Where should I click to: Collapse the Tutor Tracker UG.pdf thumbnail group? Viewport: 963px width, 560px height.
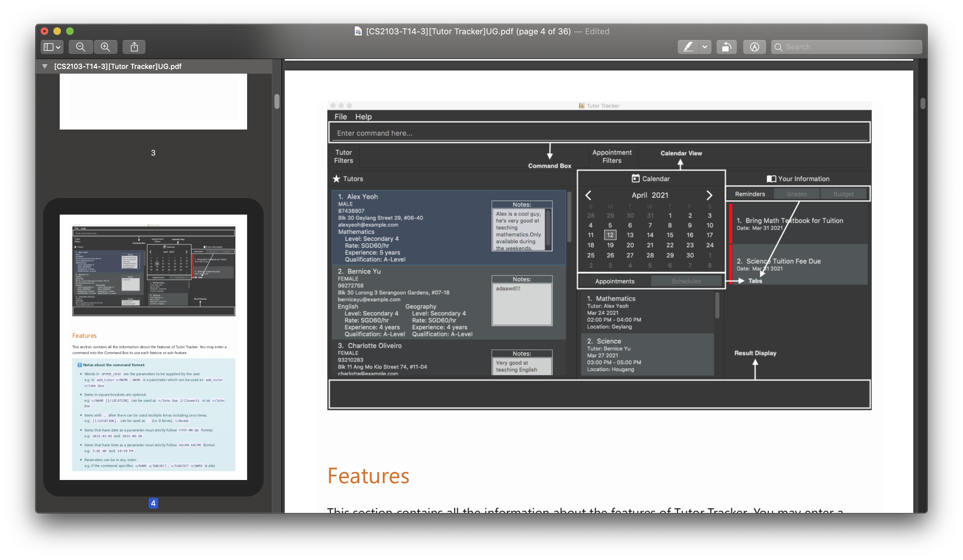(45, 66)
